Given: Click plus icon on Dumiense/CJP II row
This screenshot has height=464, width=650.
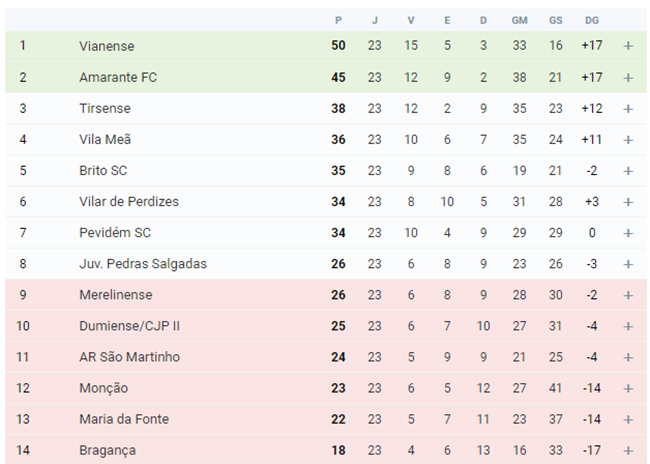Looking at the screenshot, I should coord(628,326).
